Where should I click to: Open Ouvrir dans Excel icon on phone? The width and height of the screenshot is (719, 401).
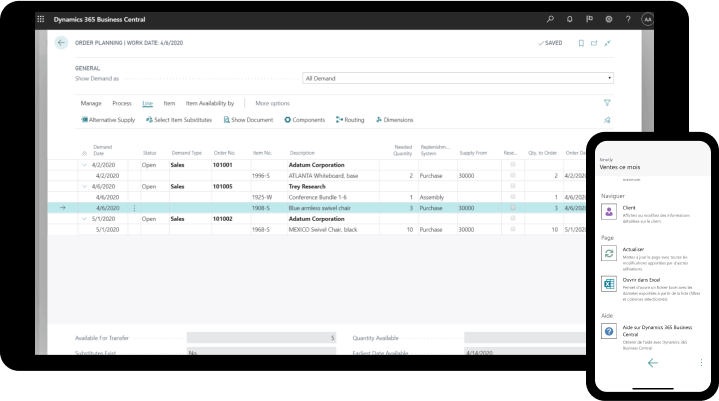(x=607, y=284)
